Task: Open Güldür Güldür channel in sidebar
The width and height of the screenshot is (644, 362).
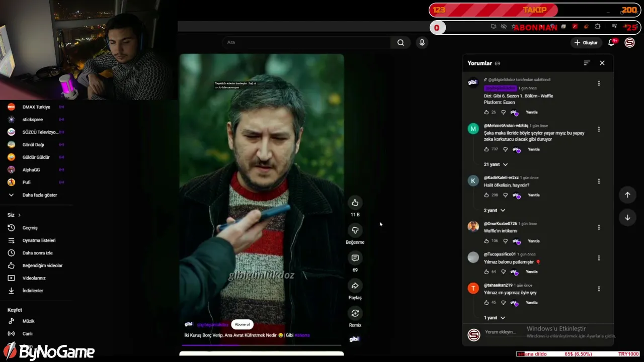Action: (36, 157)
